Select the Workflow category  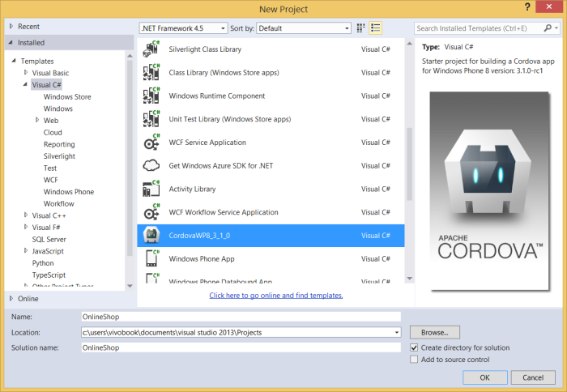click(59, 203)
